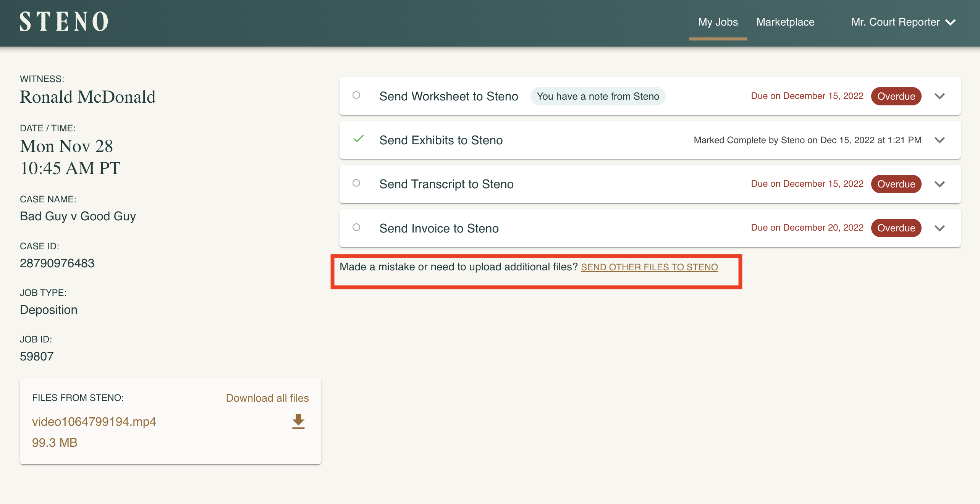The image size is (980, 504).
Task: Click the witness name Ronald McDonald
Action: click(x=88, y=97)
